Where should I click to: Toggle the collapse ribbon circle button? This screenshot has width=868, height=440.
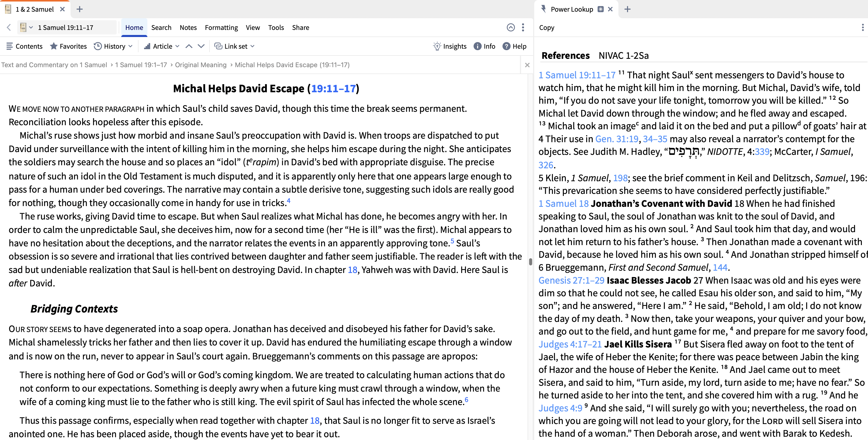tap(511, 27)
